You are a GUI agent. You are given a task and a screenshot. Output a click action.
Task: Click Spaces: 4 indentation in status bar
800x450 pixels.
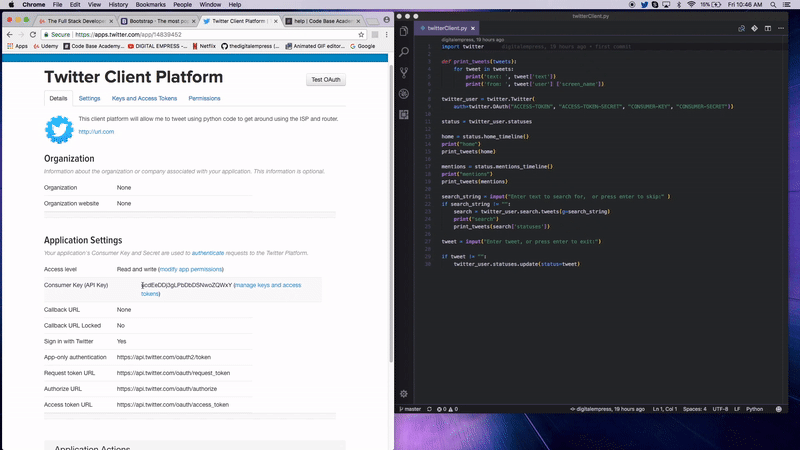click(x=695, y=409)
